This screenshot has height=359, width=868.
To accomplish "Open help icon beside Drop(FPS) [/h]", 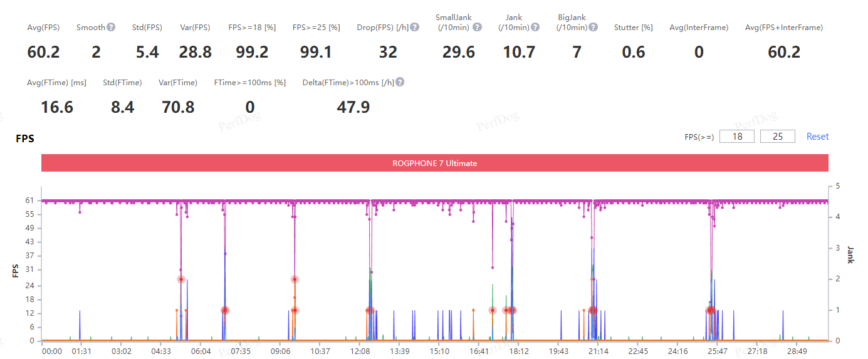I will 415,27.
